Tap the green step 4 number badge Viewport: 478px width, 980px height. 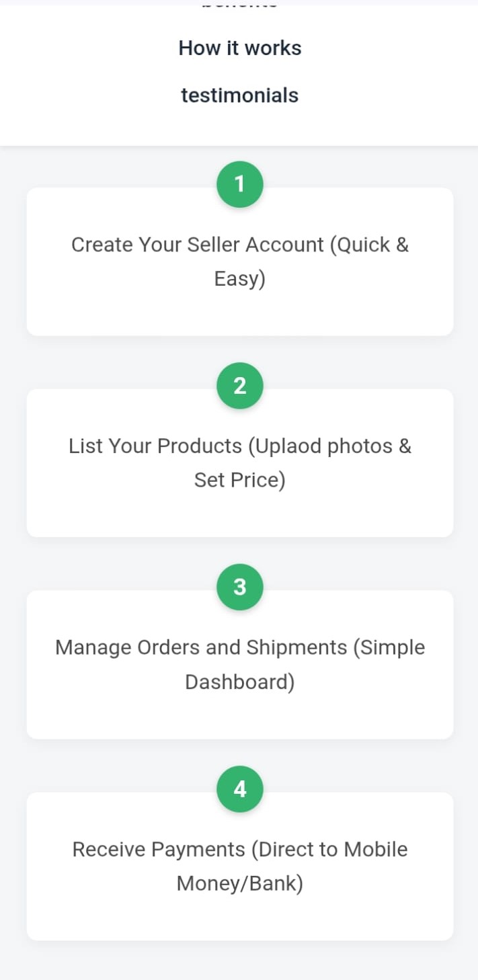(239, 789)
